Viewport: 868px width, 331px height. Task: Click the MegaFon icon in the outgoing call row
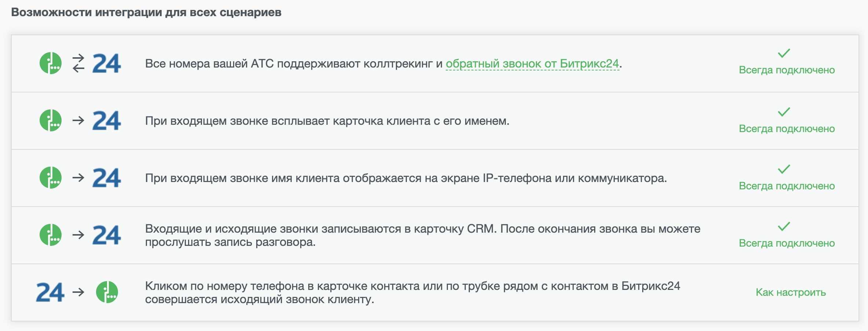click(107, 292)
